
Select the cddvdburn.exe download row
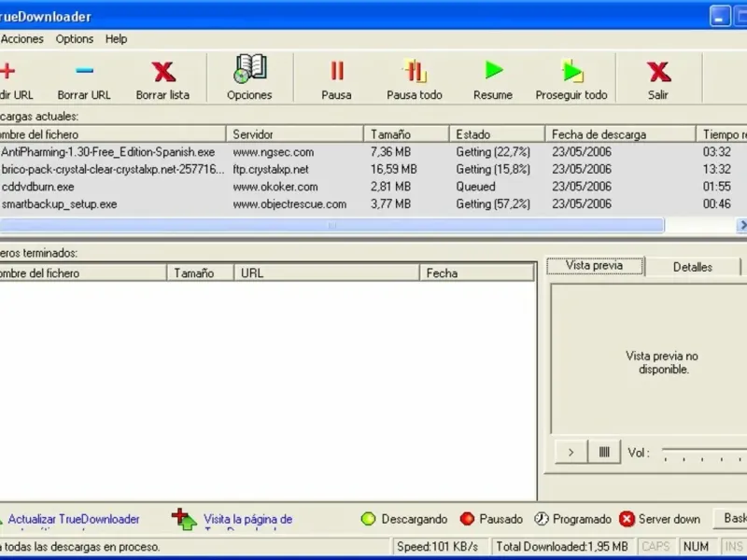pos(373,187)
